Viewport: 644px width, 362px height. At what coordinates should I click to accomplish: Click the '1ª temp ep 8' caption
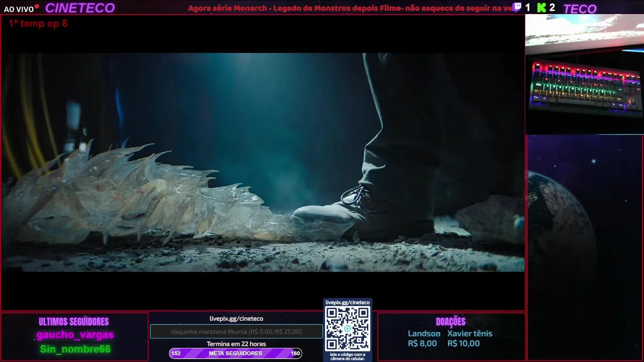pyautogui.click(x=38, y=24)
